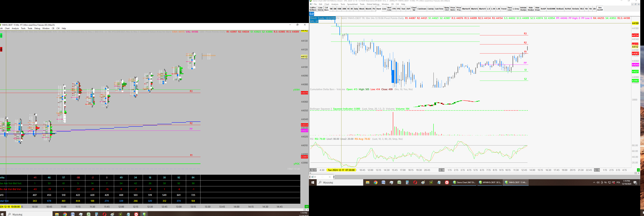Open the Global Settings menu

(373, 4)
